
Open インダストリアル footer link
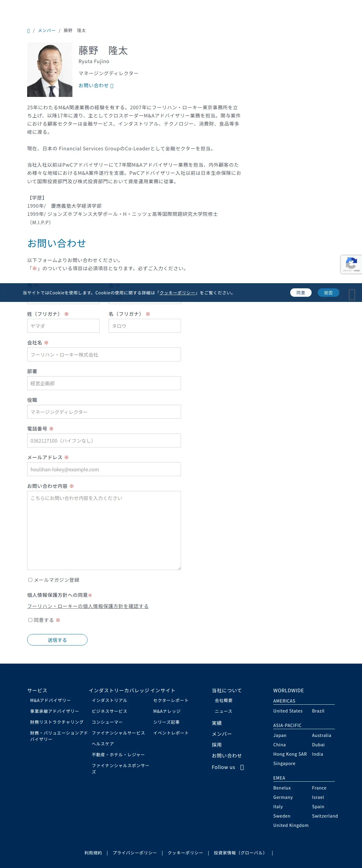pyautogui.click(x=110, y=700)
